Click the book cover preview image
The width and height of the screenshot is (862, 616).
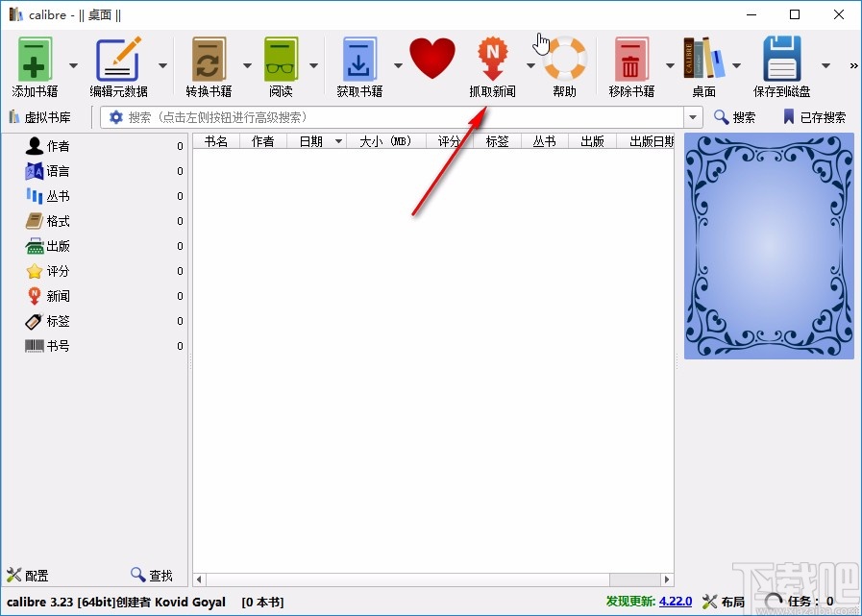click(x=769, y=246)
